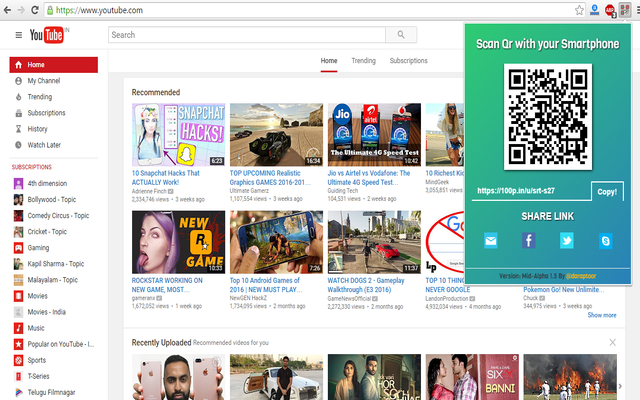Click the YouTube search box
Screen dimensions: 640x400
click(247, 35)
